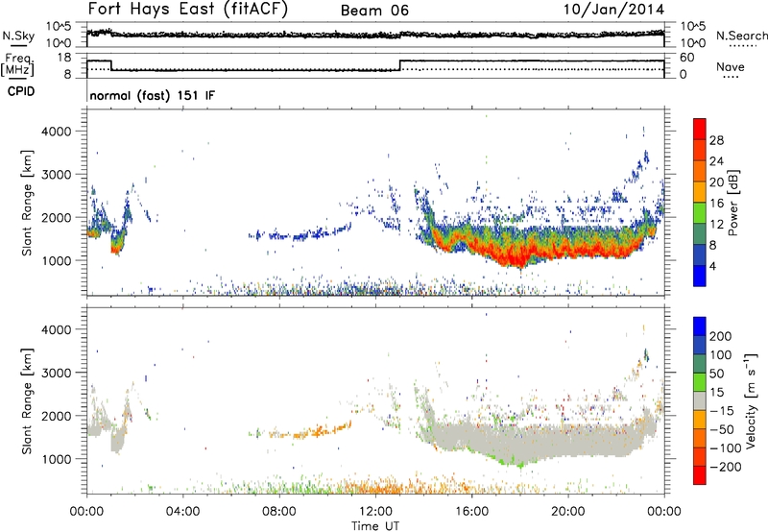This screenshot has width=768, height=532.
Task: Click the "N.Search" legend label
Action: click(741, 36)
